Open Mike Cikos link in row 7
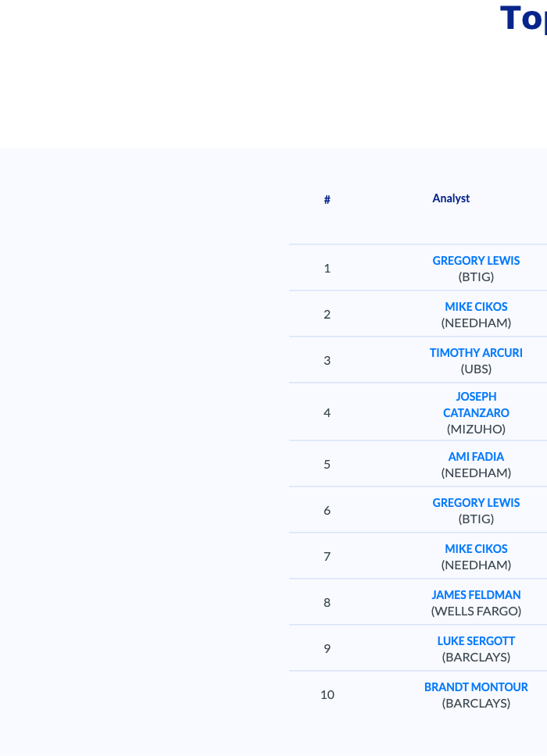The height and width of the screenshot is (756, 547). (x=476, y=549)
